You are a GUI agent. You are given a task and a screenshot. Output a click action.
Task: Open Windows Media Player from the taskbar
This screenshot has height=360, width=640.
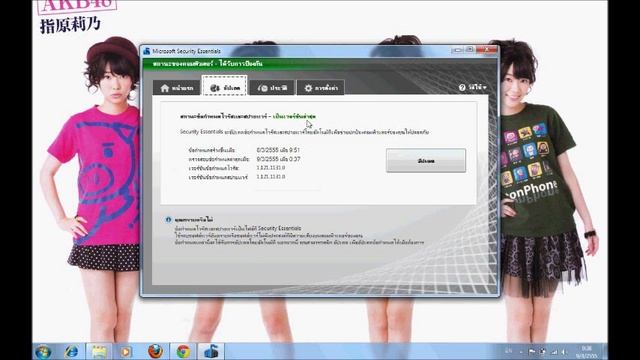tap(126, 351)
